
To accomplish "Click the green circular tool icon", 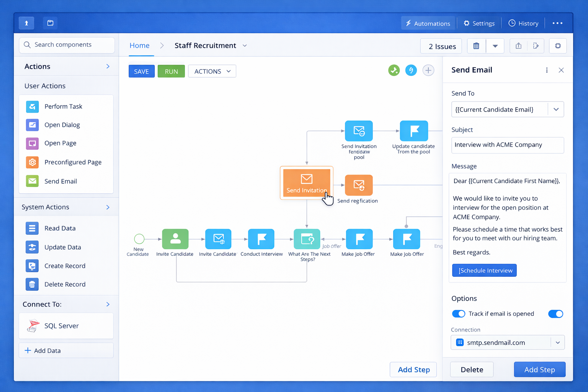I will pyautogui.click(x=394, y=70).
